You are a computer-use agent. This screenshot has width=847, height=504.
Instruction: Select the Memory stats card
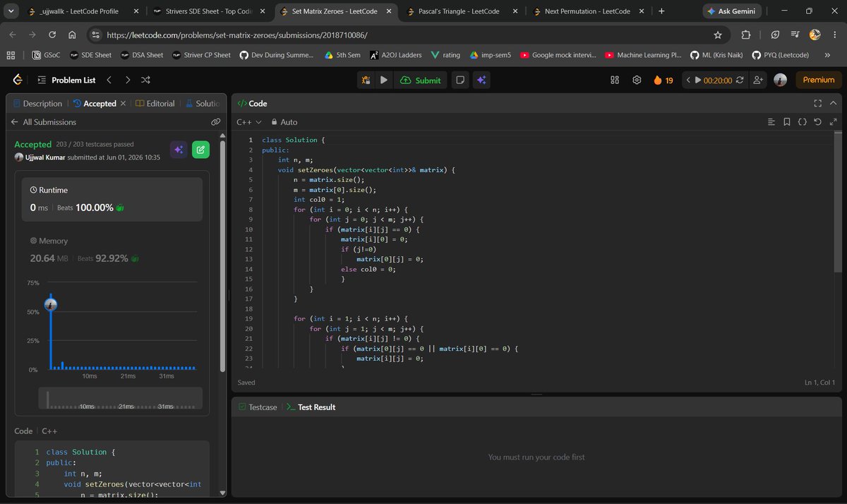112,250
